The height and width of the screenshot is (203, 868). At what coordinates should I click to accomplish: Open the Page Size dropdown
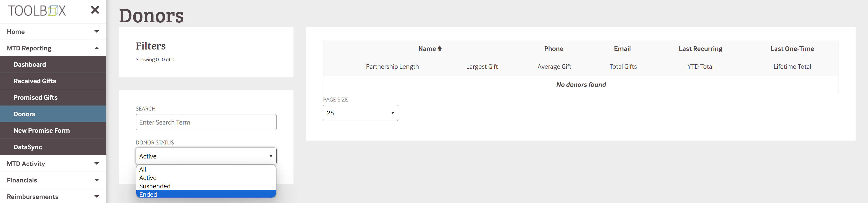coord(360,113)
